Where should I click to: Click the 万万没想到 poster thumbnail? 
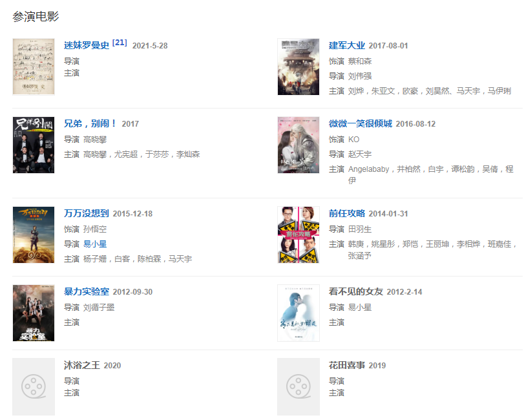(34, 235)
